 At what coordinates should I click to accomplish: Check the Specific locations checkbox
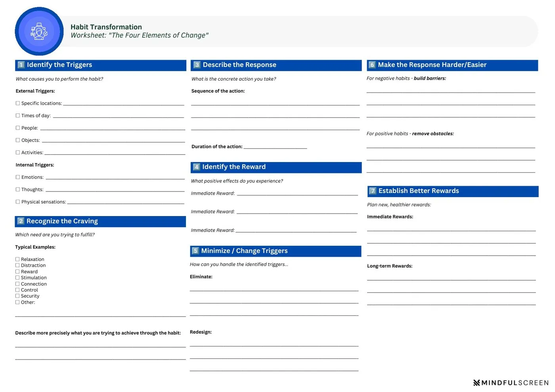[18, 103]
